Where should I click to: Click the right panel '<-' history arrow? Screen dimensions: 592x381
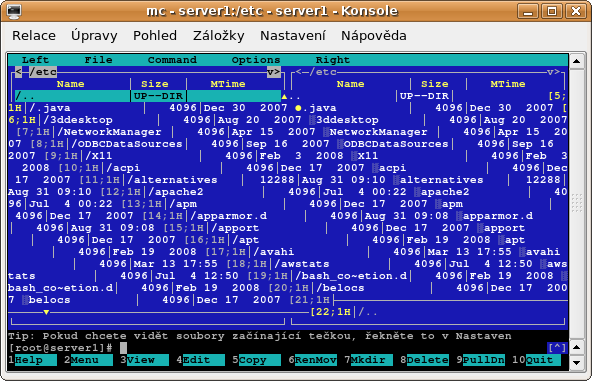(302, 72)
